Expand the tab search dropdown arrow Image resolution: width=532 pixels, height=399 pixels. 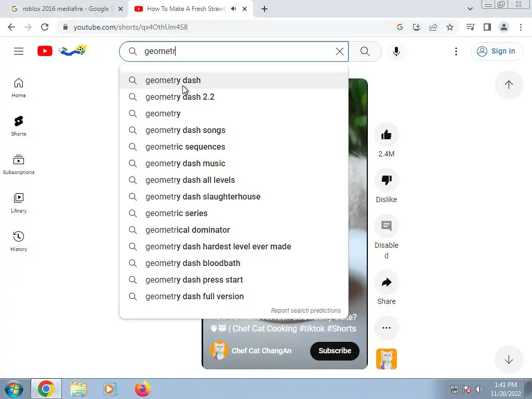click(470, 9)
